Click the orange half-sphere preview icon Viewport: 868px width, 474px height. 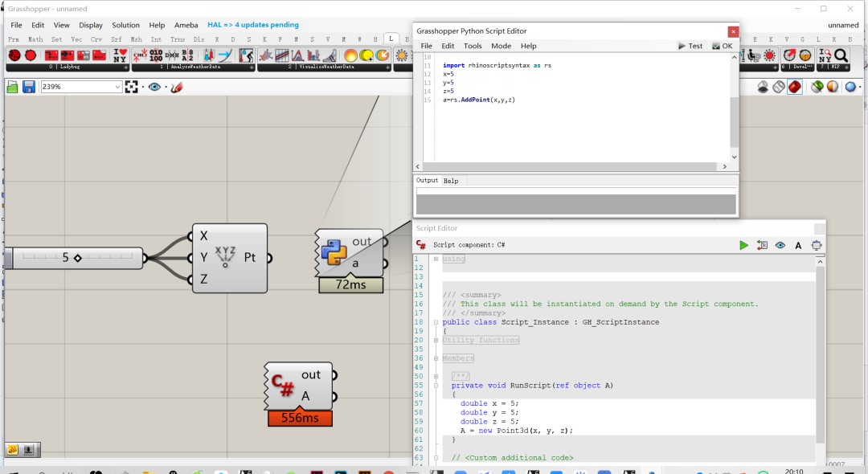(x=833, y=87)
